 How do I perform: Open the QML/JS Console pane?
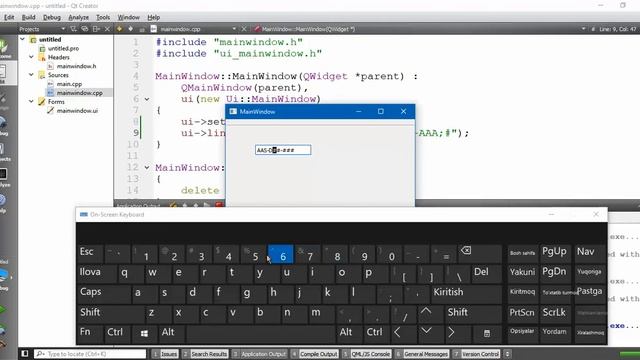tap(367, 354)
